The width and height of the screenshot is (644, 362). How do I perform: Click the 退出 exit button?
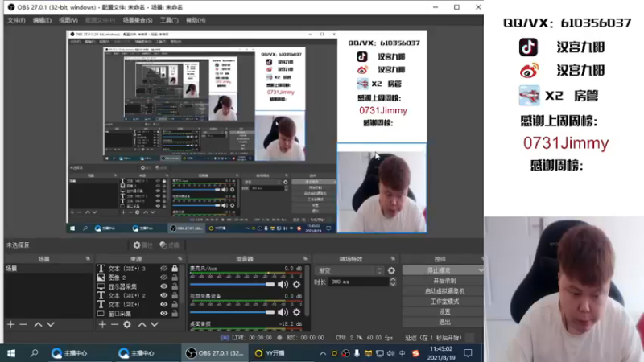(x=444, y=323)
